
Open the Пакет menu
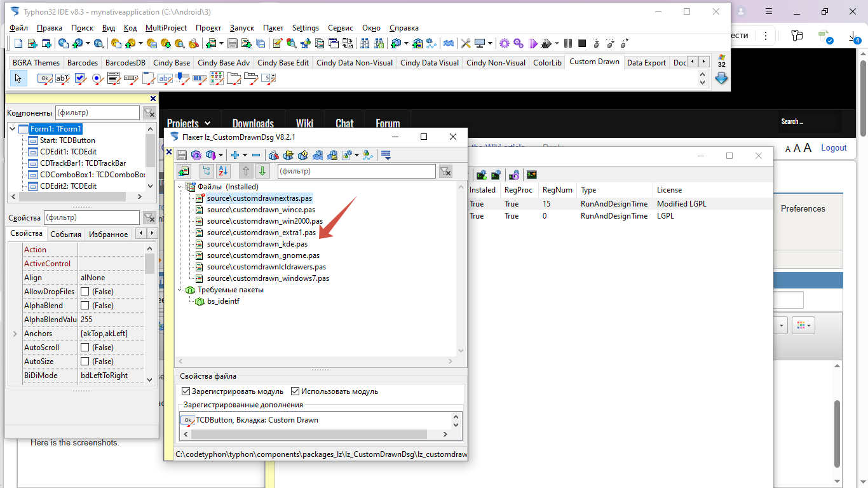273,28
